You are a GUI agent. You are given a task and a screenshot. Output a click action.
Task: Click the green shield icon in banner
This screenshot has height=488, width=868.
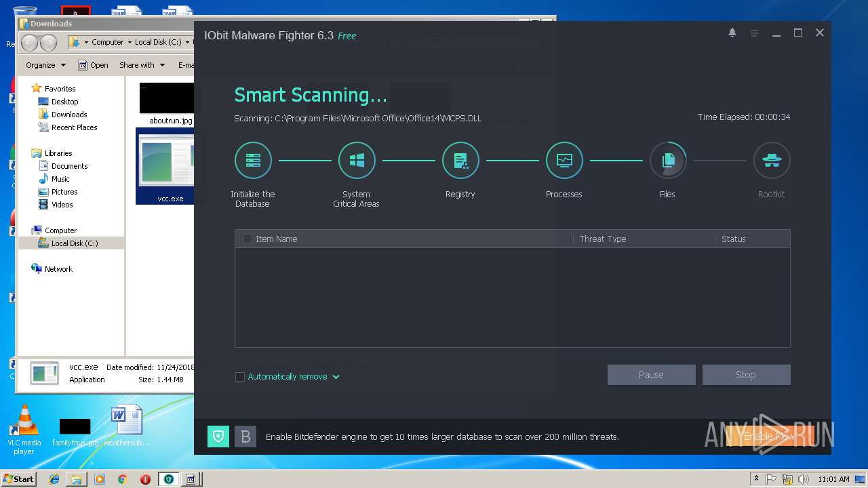click(218, 436)
